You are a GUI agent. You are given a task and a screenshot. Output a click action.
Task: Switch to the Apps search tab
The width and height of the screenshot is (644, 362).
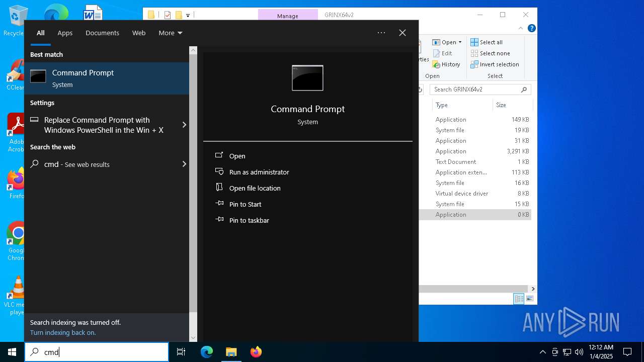(65, 33)
